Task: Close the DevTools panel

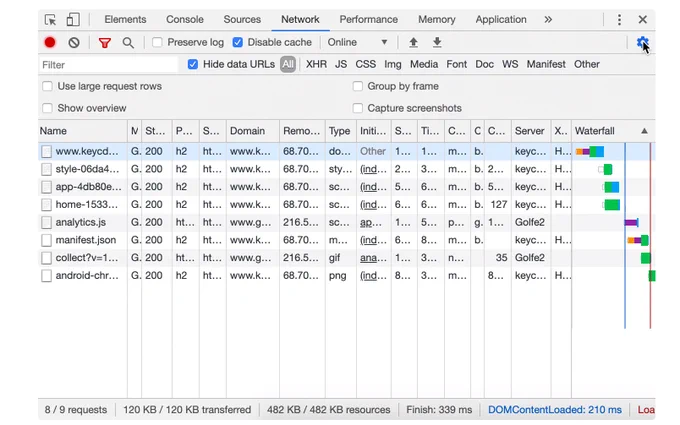Action: 643,20
